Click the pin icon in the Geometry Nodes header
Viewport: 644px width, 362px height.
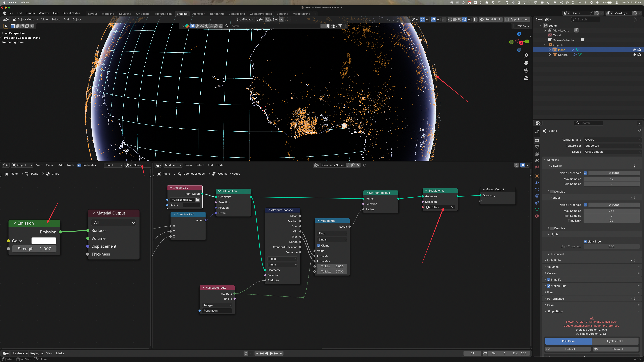click(364, 165)
